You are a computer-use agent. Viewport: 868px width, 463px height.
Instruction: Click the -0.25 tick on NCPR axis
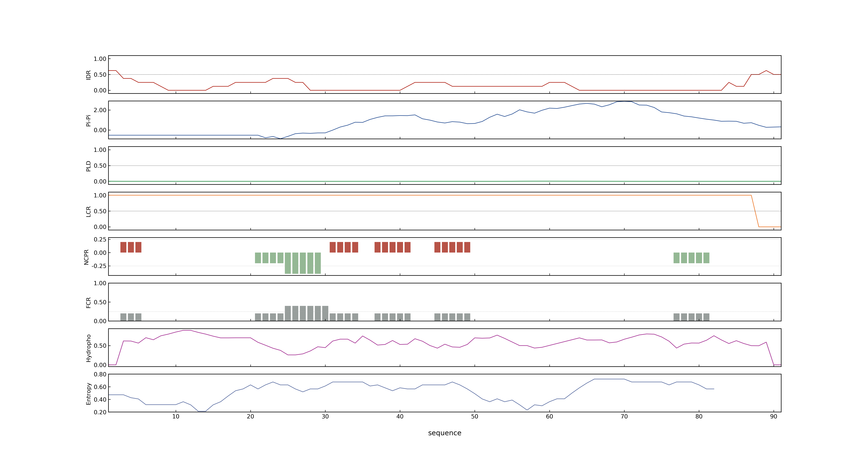pyautogui.click(x=99, y=266)
